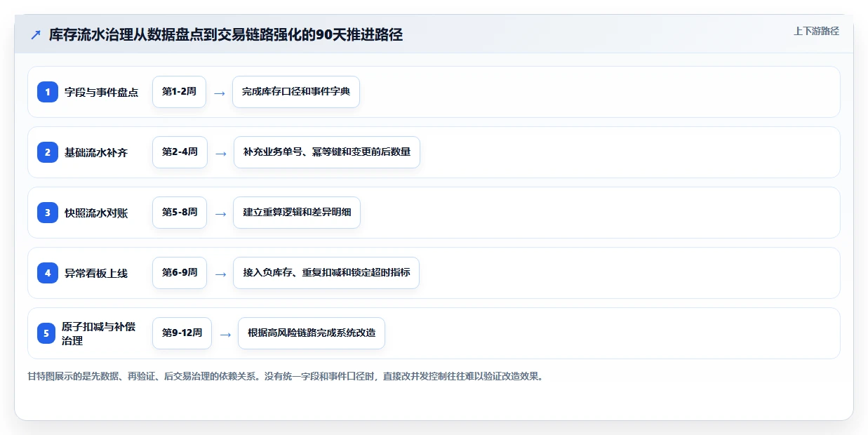Click the trend arrow icon beside the title
868x435 pixels.
pyautogui.click(x=36, y=35)
